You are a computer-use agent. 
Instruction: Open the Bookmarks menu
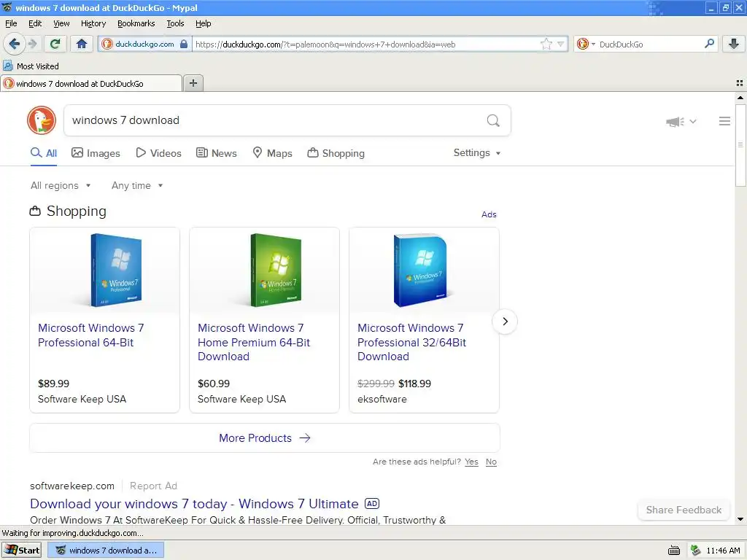click(136, 23)
